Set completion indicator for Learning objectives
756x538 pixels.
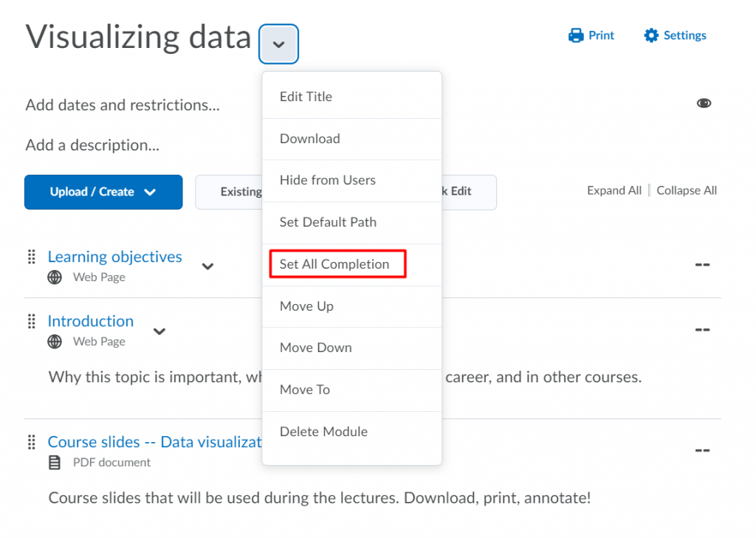tap(701, 264)
